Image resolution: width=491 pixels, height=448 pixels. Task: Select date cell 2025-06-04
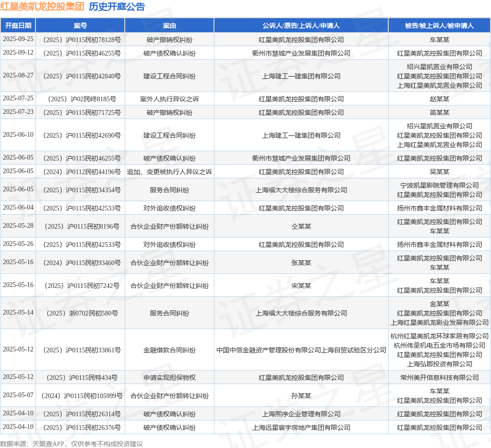coord(18,207)
